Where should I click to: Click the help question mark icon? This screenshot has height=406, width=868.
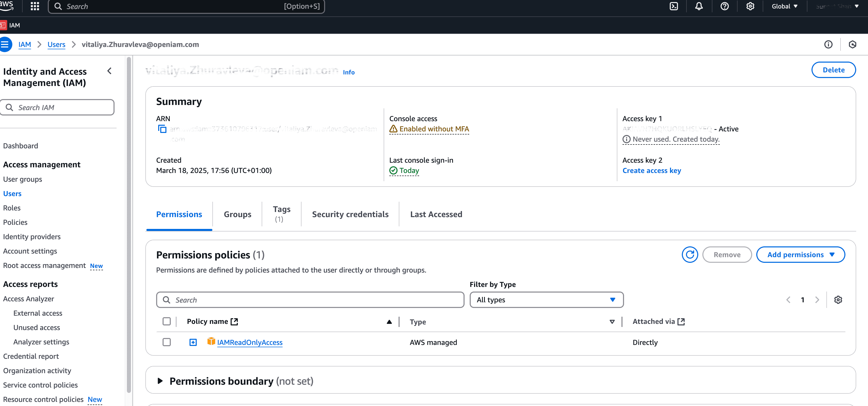tap(724, 6)
